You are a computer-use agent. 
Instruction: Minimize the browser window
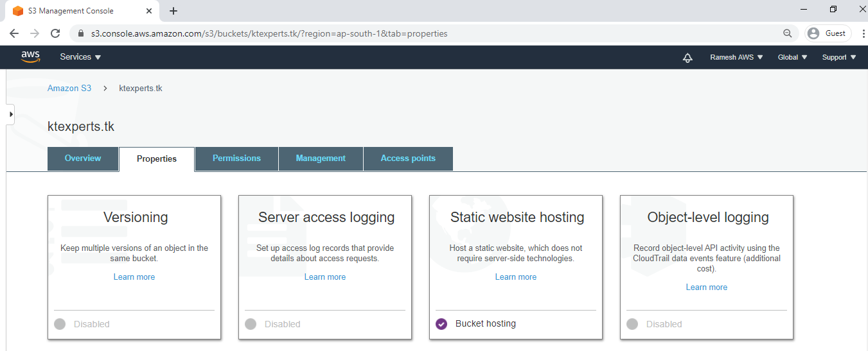804,9
